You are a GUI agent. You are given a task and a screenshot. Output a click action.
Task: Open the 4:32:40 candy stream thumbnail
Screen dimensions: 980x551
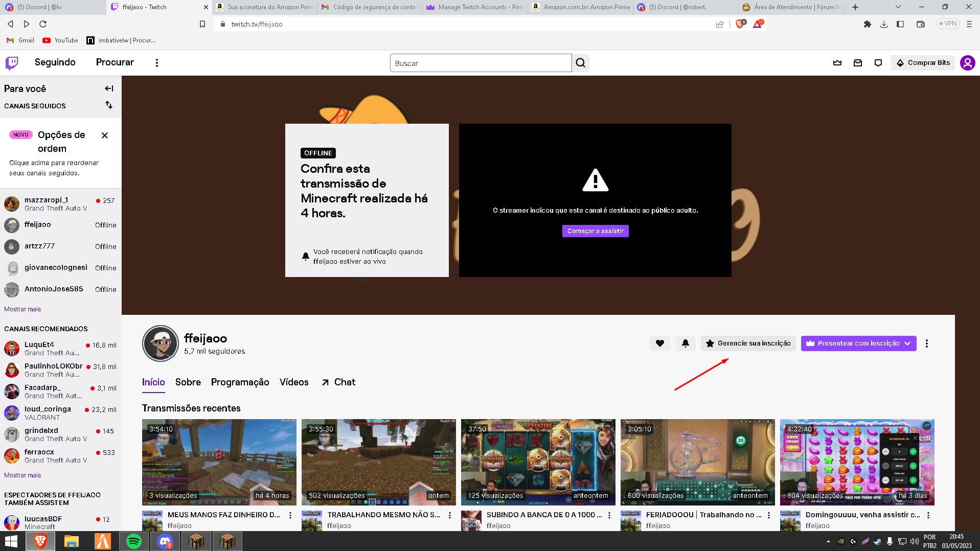pos(857,462)
